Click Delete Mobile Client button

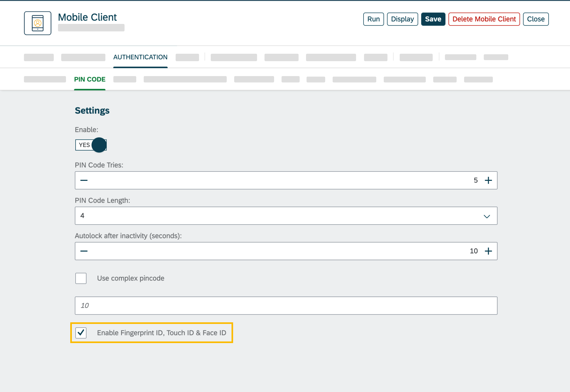[x=484, y=19]
